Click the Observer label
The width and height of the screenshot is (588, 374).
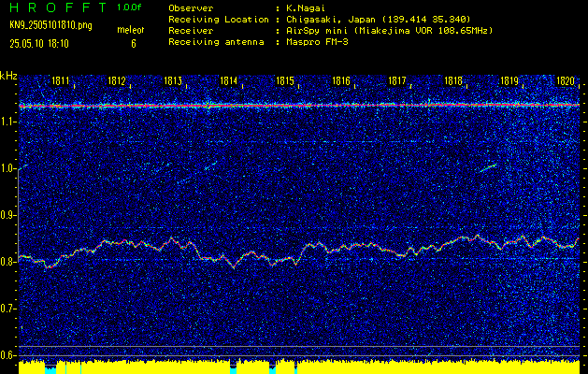click(x=191, y=7)
